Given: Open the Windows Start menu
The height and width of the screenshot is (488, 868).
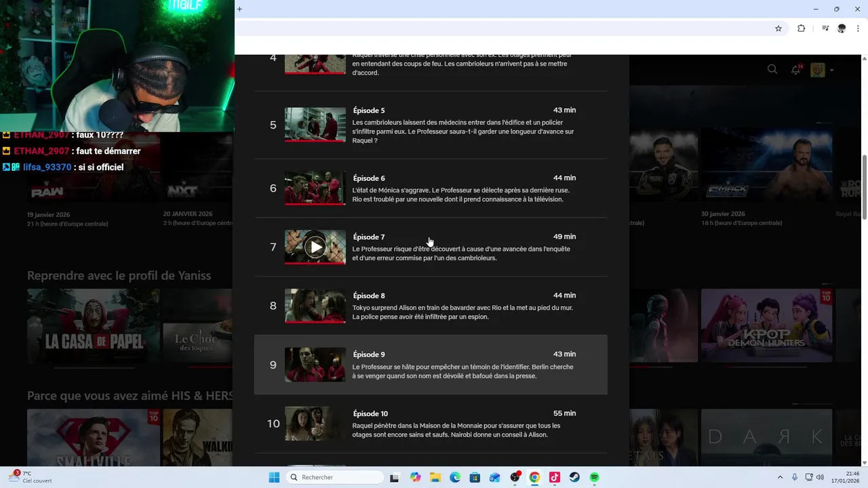Looking at the screenshot, I should 274,477.
